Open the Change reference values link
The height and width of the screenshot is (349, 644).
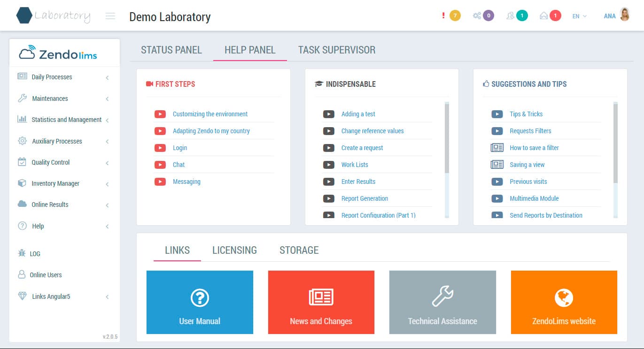click(372, 131)
